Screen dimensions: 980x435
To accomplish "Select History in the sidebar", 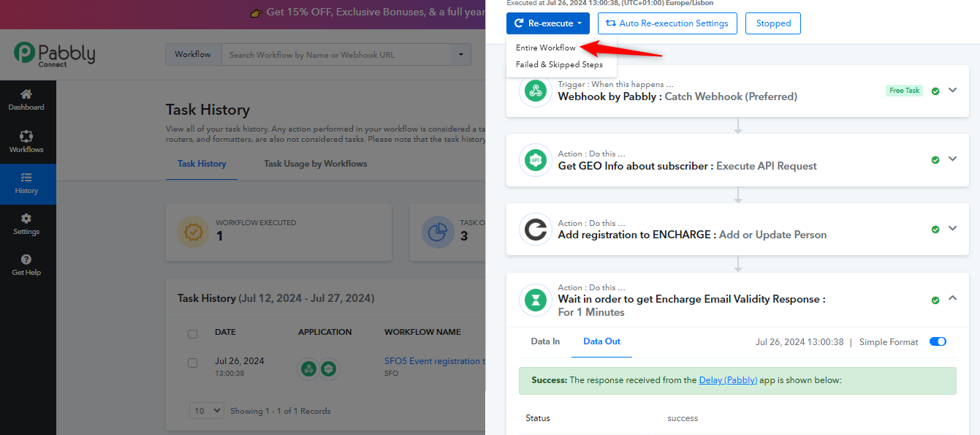I will 26,184.
